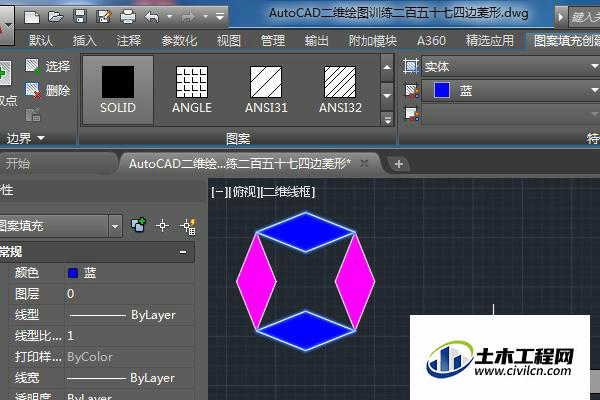Click the Save icon in quick access toolbar
This screenshot has width=600, height=400.
point(80,17)
